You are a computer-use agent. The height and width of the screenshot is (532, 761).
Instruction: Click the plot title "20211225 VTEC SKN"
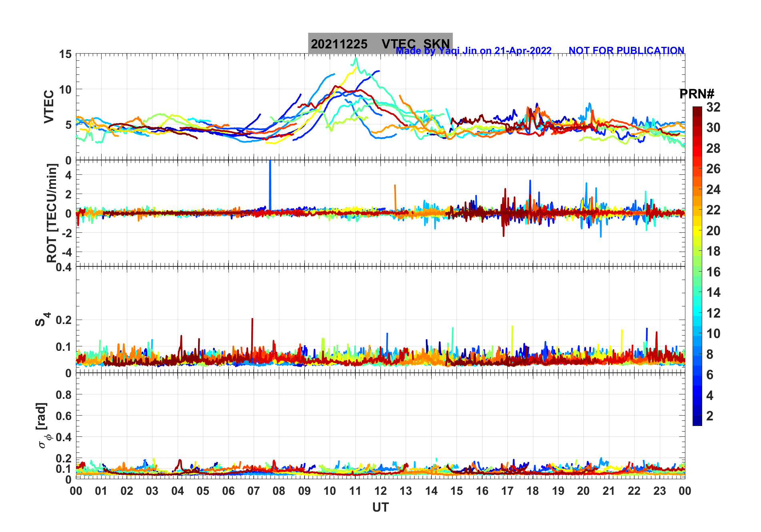point(380,44)
